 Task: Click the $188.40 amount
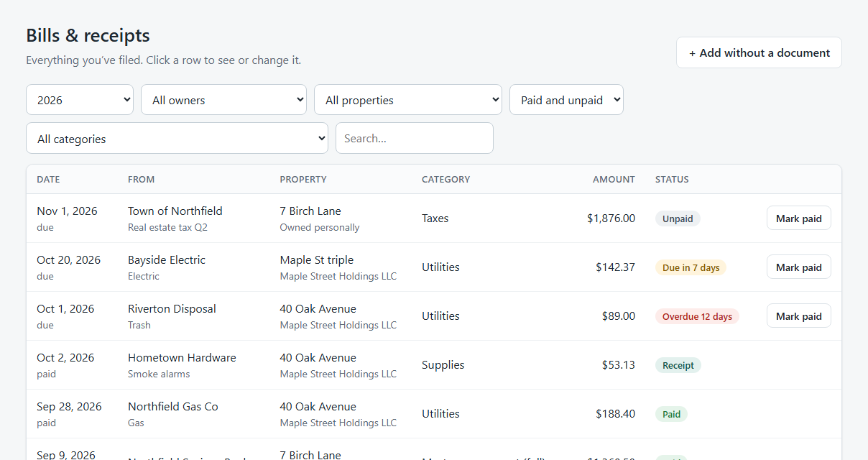pyautogui.click(x=615, y=414)
